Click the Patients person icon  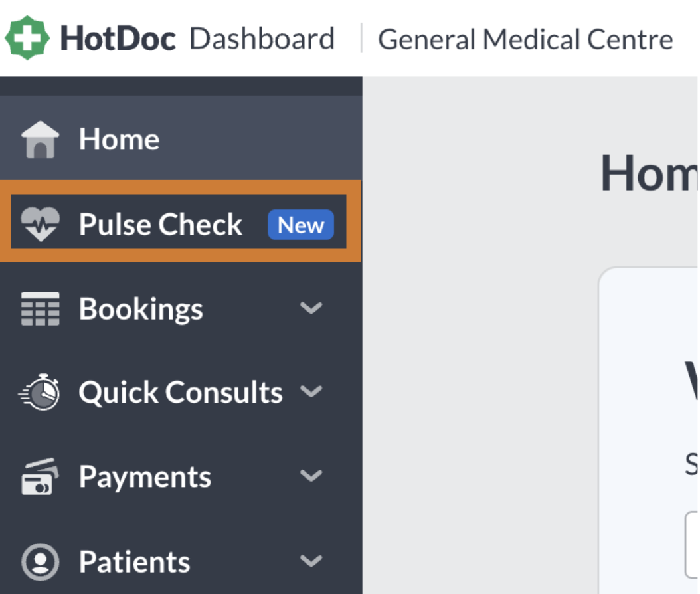[40, 561]
